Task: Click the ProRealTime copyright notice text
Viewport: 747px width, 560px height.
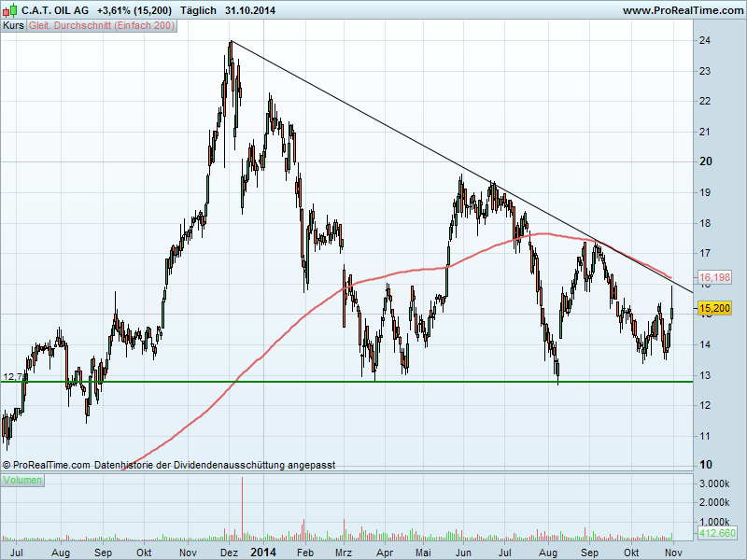Action: pos(168,464)
